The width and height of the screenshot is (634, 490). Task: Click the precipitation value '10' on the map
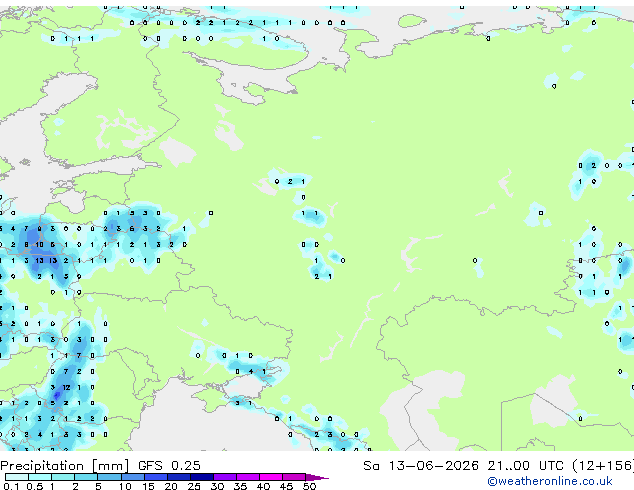(x=39, y=245)
